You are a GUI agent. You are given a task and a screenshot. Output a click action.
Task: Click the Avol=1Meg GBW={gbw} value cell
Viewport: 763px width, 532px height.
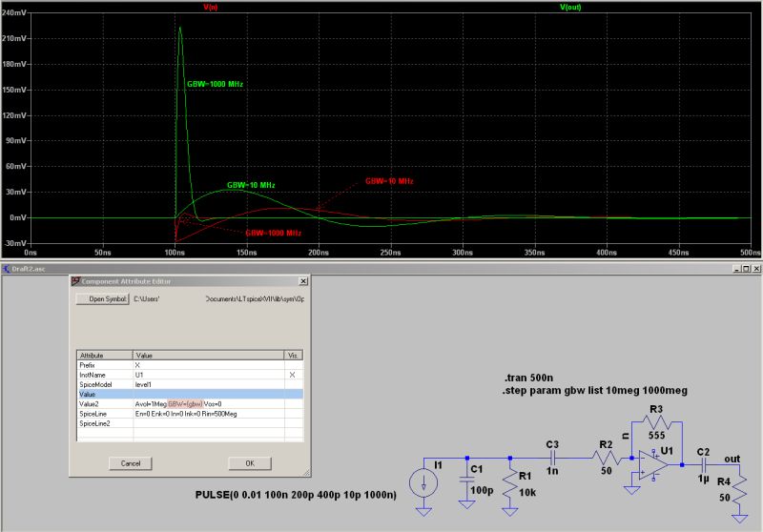[x=208, y=404]
